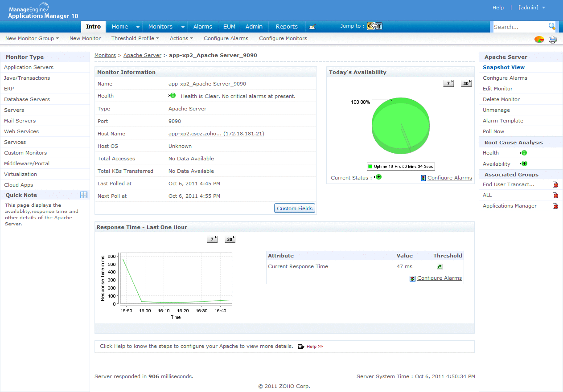Open the admin user dropdown
This screenshot has width=563, height=392.
pyautogui.click(x=531, y=8)
